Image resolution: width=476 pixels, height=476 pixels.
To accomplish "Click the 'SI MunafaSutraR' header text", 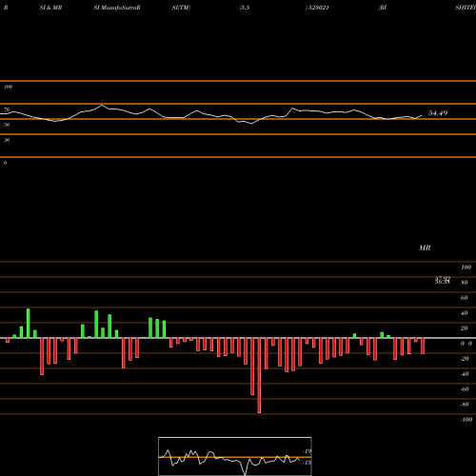I will tap(117, 8).
